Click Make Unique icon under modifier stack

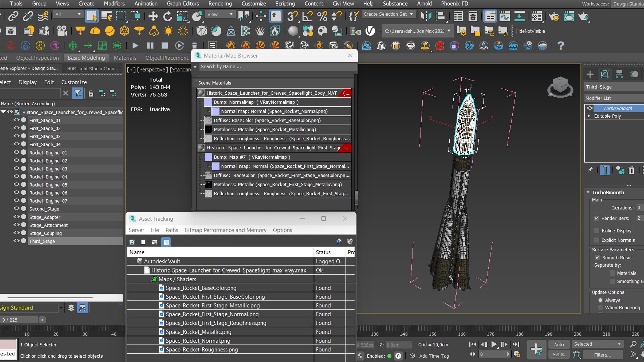pos(620,170)
